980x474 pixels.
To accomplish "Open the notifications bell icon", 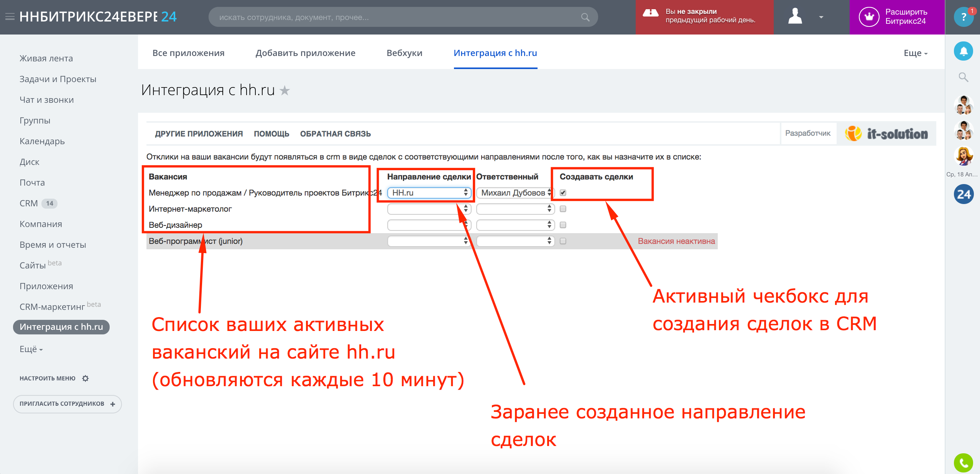I will [963, 51].
